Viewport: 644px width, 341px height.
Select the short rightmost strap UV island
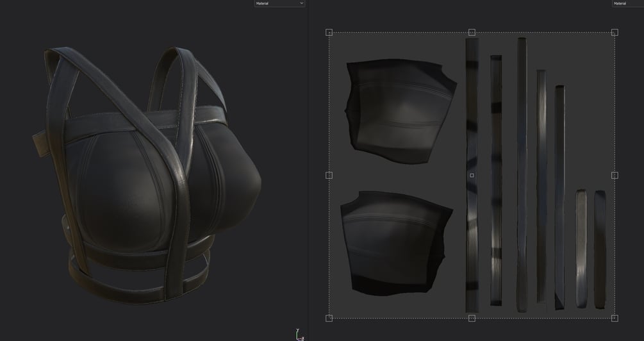pyautogui.click(x=600, y=249)
